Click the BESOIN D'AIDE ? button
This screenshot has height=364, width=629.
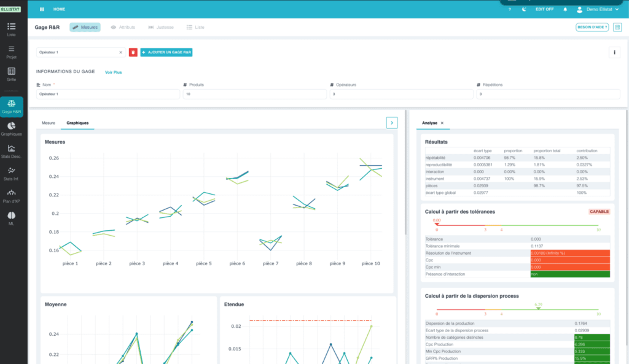tap(592, 27)
